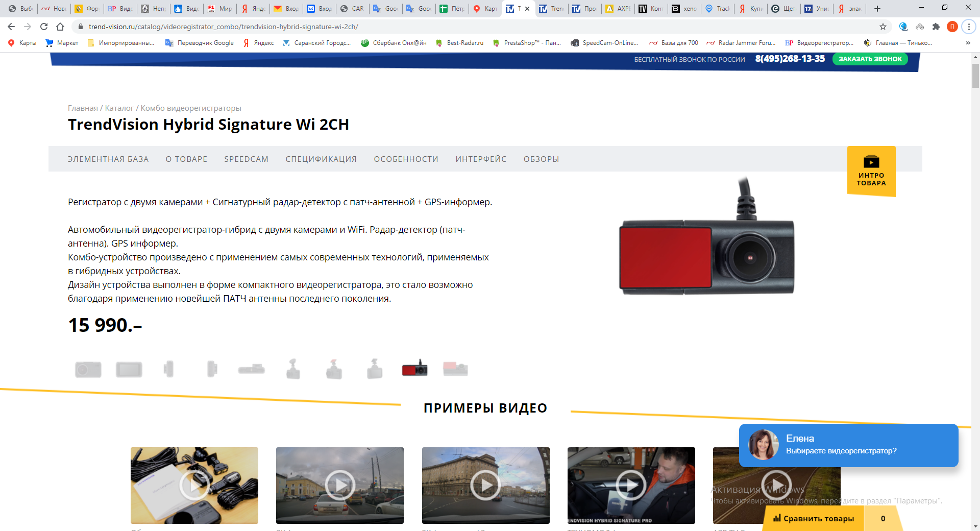980x531 pixels.
Task: Click the browser home icon
Action: point(60,27)
